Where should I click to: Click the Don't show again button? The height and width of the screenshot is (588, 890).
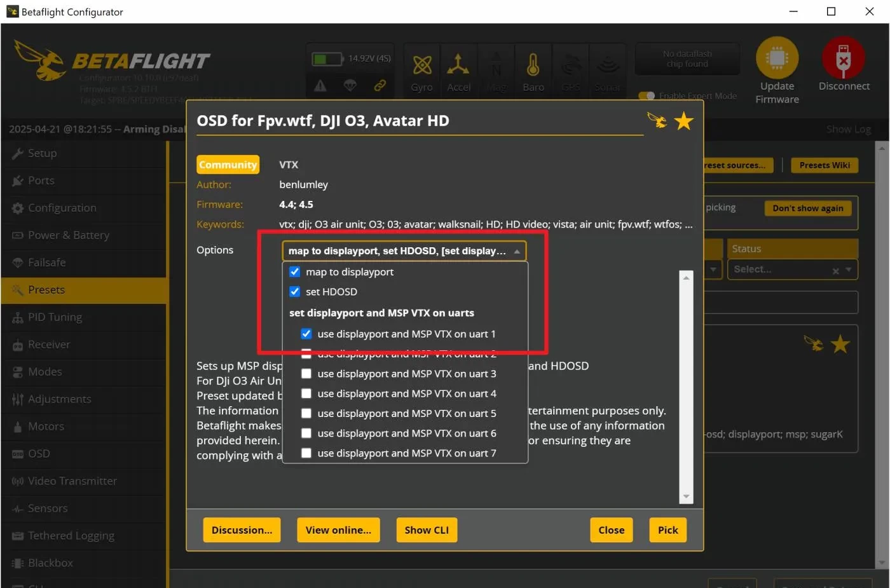pos(808,209)
